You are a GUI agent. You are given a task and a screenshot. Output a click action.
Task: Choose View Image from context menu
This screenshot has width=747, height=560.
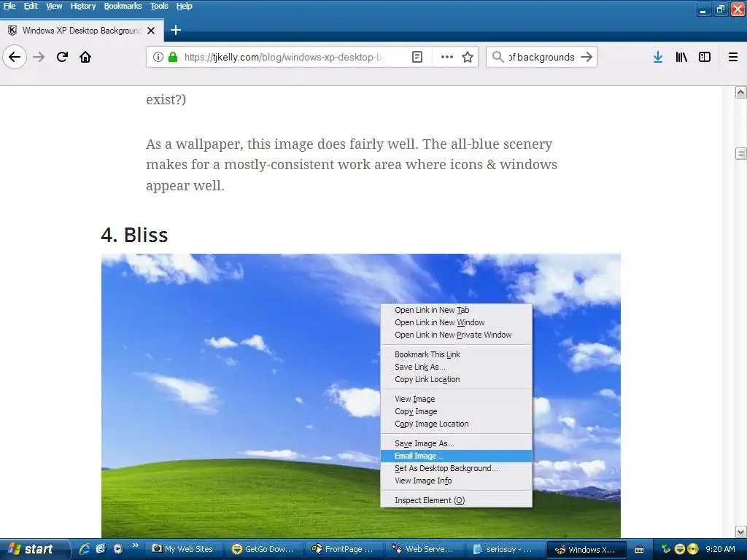click(x=457, y=399)
